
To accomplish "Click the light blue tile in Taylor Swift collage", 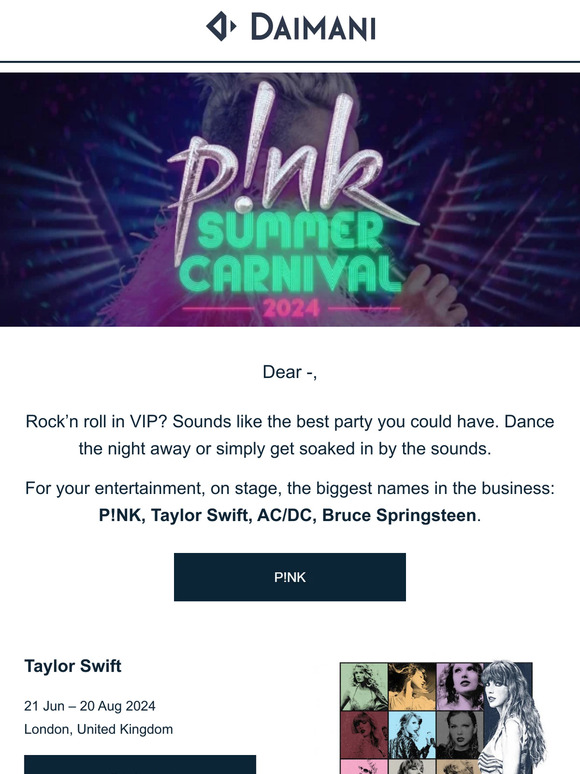I will [x=412, y=734].
